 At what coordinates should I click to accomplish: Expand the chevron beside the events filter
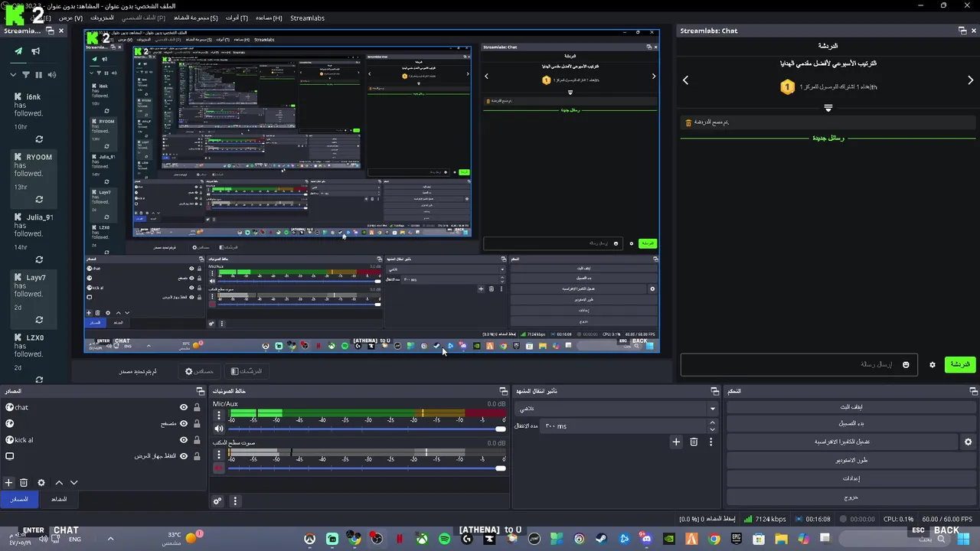(x=13, y=75)
